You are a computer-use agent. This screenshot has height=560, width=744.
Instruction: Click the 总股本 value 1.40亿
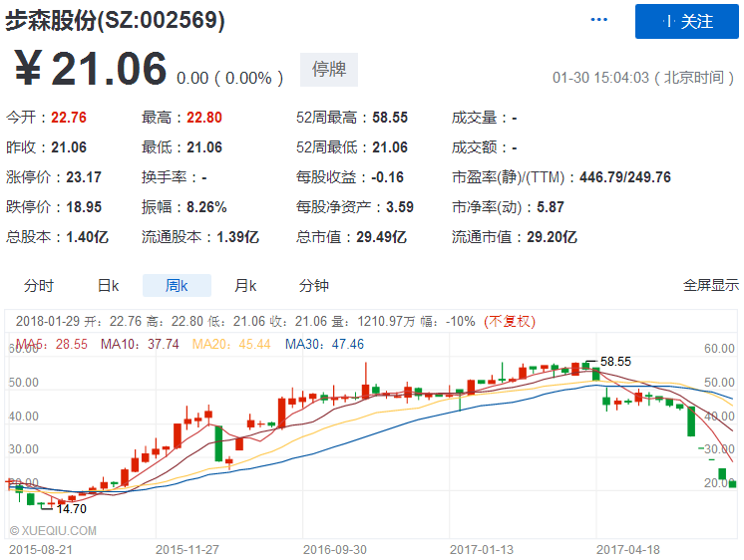[87, 236]
